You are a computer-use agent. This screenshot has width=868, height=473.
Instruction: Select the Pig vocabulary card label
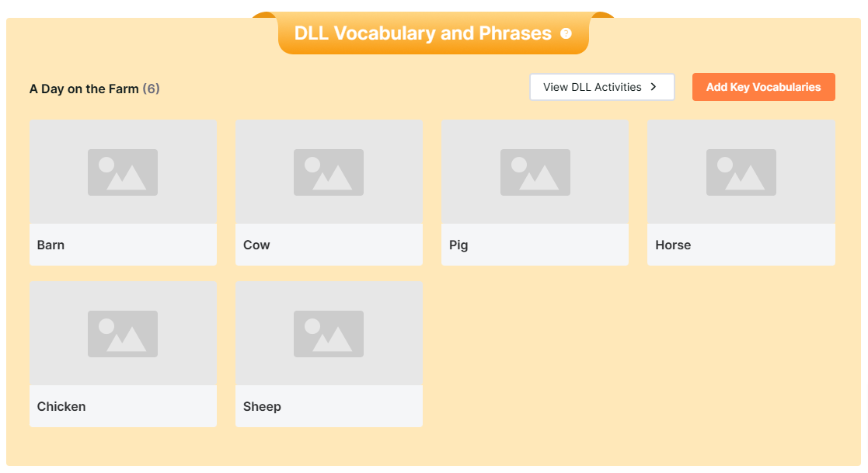458,245
